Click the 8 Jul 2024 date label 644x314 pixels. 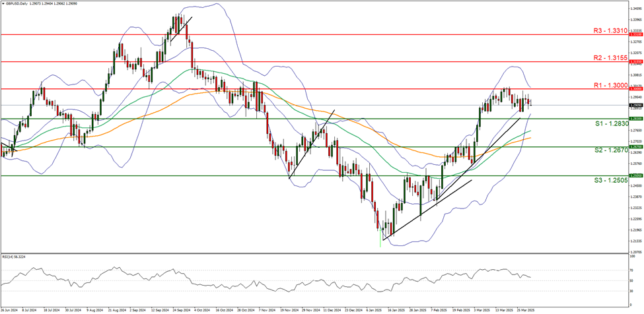(x=28, y=310)
